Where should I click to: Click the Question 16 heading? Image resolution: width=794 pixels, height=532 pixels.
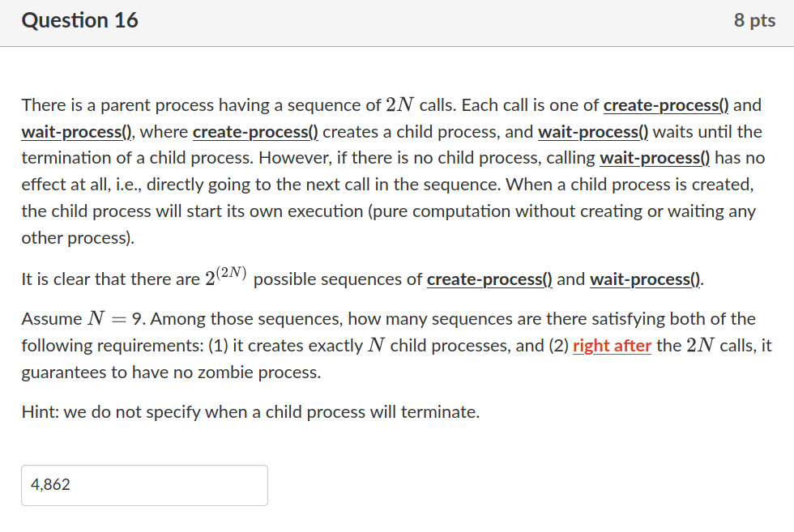tap(80, 20)
